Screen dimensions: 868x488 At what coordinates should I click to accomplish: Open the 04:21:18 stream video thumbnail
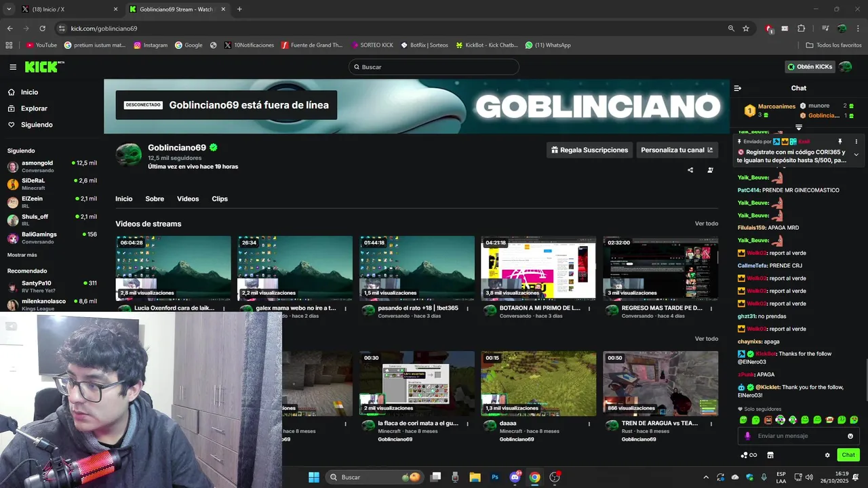pyautogui.click(x=538, y=268)
